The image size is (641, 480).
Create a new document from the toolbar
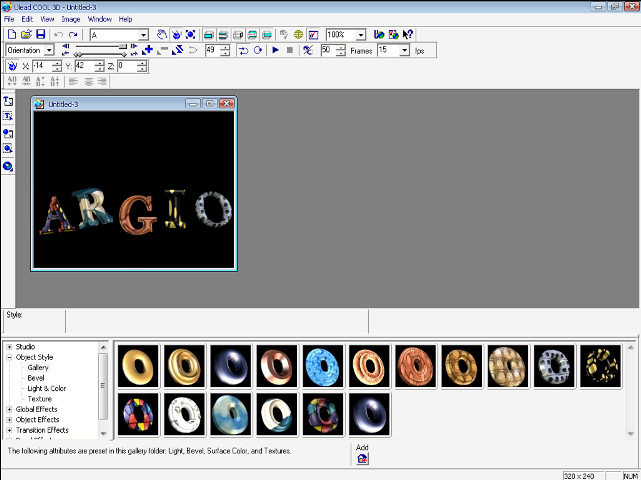tap(12, 35)
